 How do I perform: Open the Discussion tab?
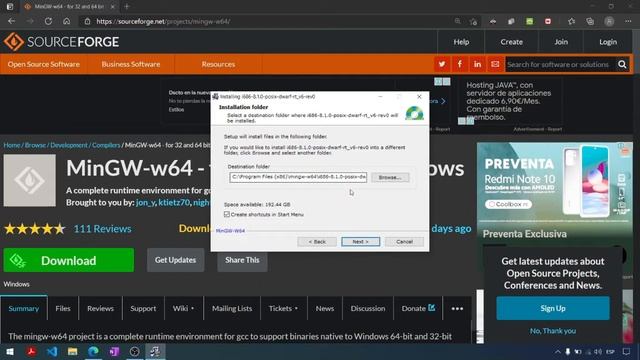(x=368, y=309)
